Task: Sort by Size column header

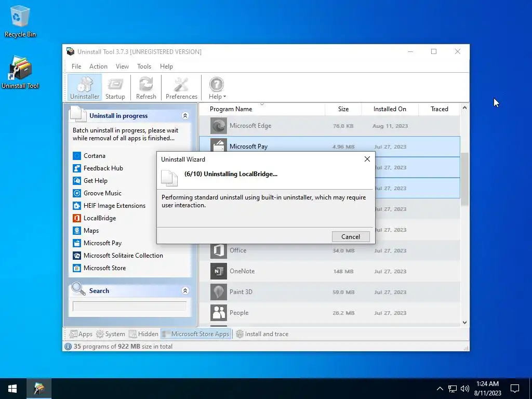Action: click(x=343, y=109)
